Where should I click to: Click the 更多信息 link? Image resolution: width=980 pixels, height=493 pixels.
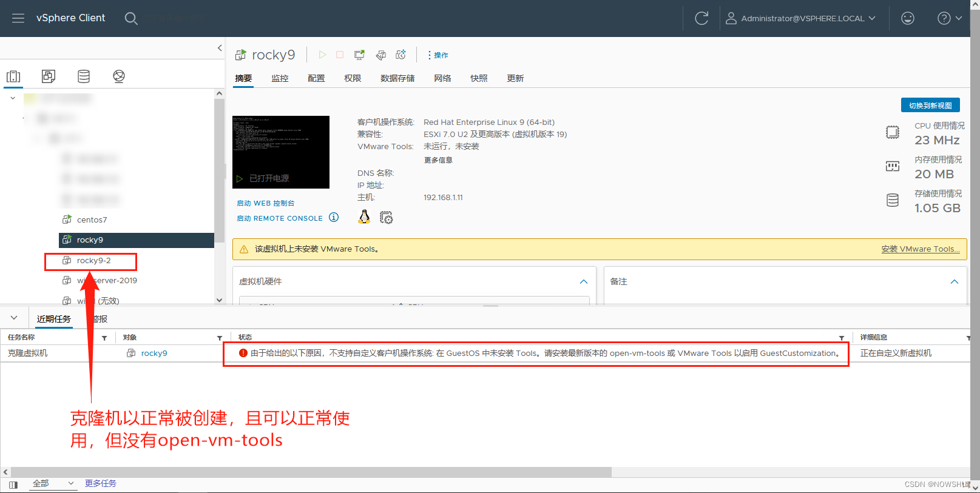[x=438, y=160]
